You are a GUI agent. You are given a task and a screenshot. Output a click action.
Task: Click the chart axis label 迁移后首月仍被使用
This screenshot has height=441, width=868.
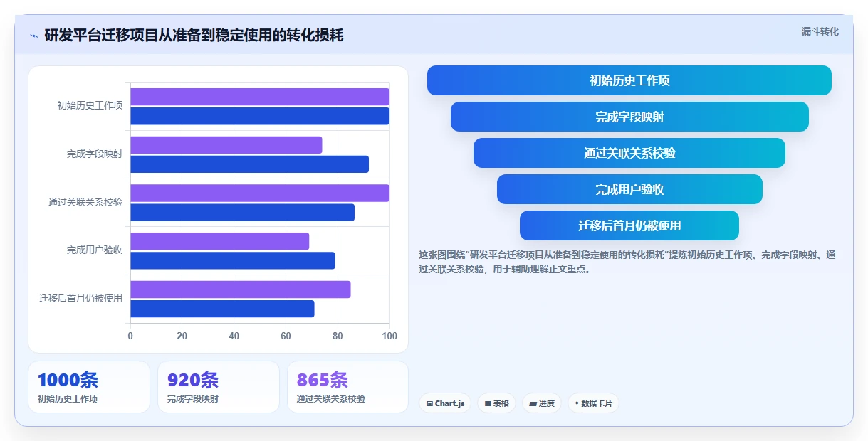80,298
